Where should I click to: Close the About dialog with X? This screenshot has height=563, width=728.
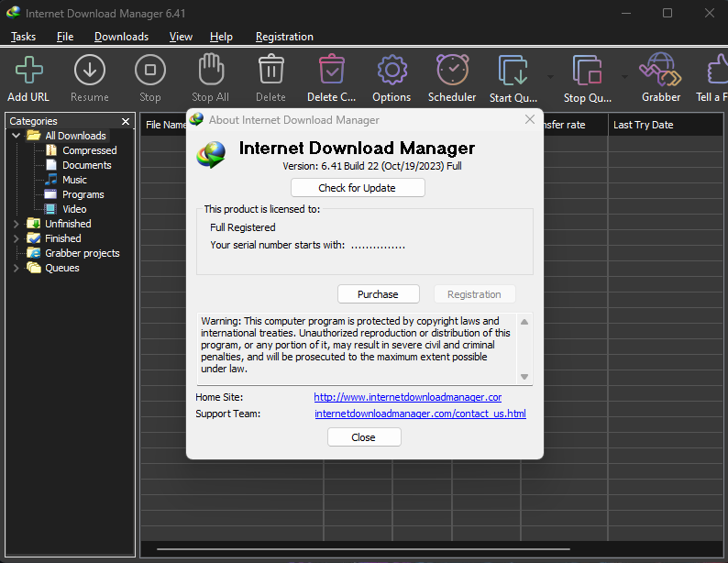click(530, 120)
